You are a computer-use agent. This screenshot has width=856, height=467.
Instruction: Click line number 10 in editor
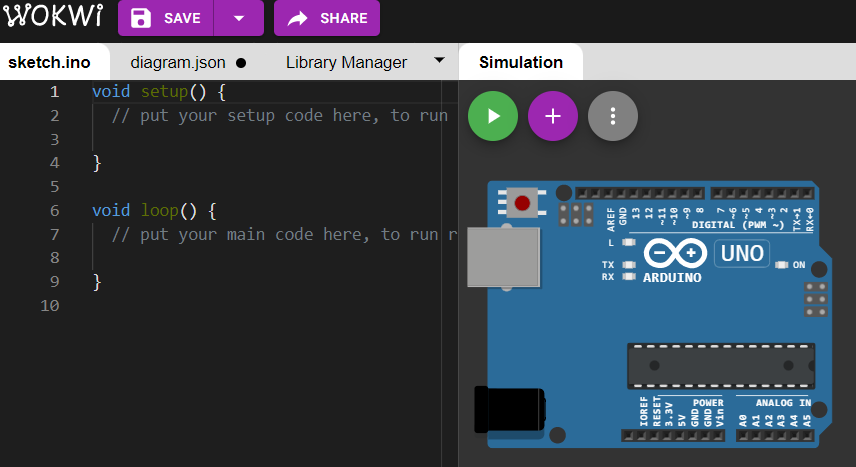(50, 305)
